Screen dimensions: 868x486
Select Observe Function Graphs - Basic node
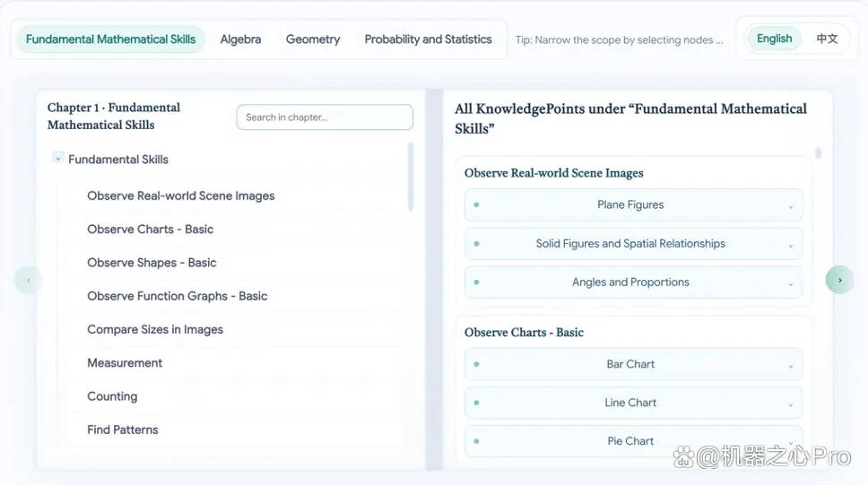178,296
